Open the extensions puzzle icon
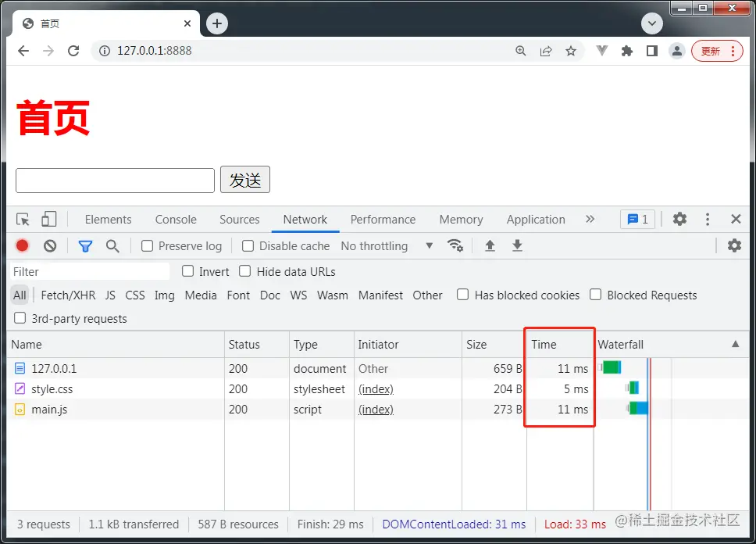The width and height of the screenshot is (756, 544). coord(627,51)
